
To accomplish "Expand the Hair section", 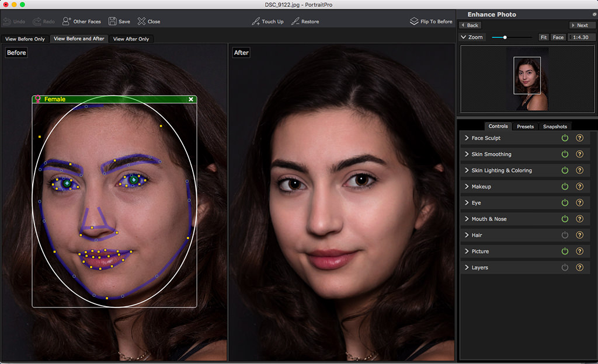I will tap(467, 235).
